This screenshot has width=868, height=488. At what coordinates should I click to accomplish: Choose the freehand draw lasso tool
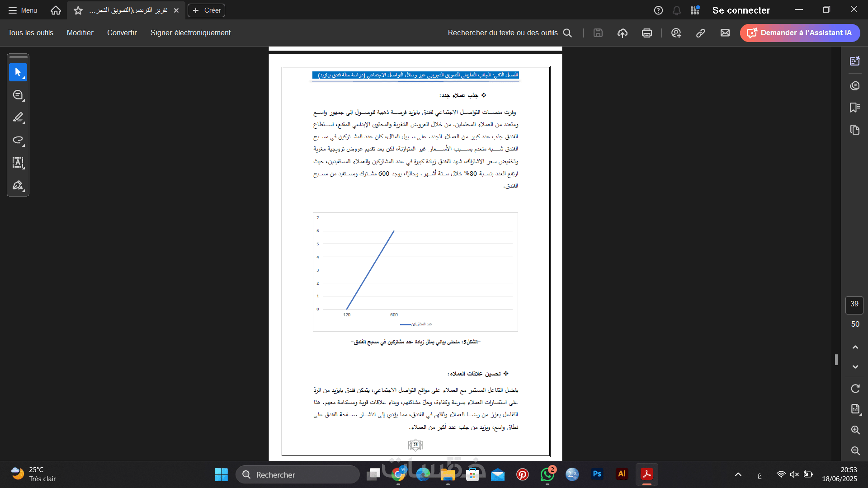click(18, 140)
